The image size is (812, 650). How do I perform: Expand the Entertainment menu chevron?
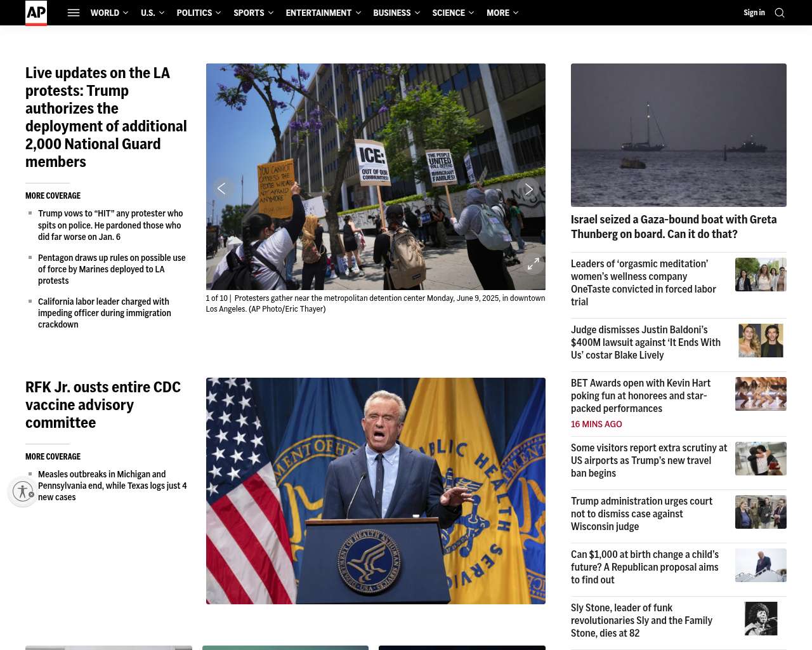click(x=358, y=13)
